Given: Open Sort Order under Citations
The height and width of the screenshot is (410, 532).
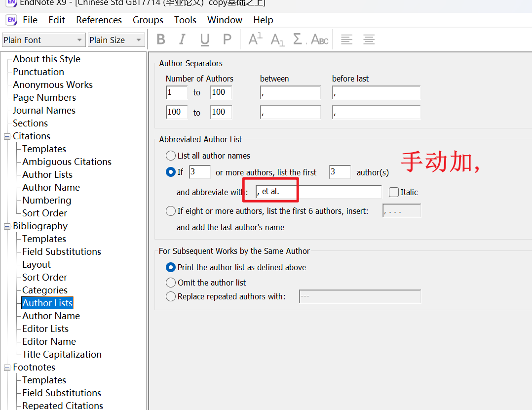Looking at the screenshot, I should coord(45,213).
